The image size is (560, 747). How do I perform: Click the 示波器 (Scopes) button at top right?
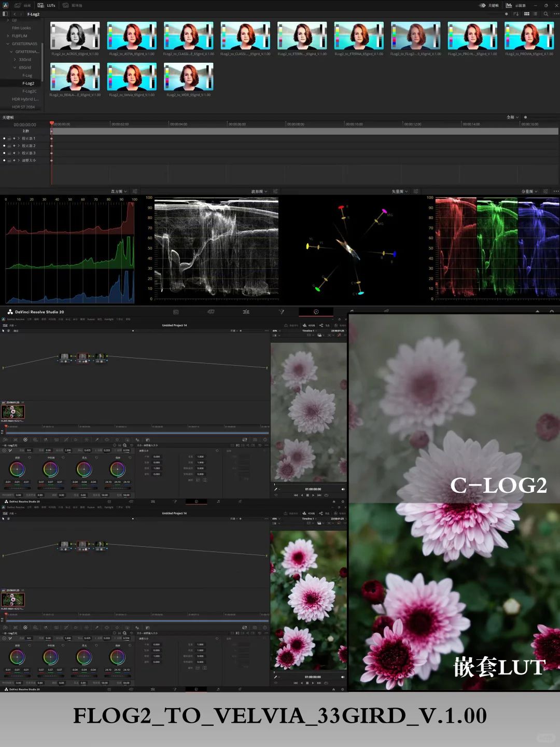pos(516,5)
